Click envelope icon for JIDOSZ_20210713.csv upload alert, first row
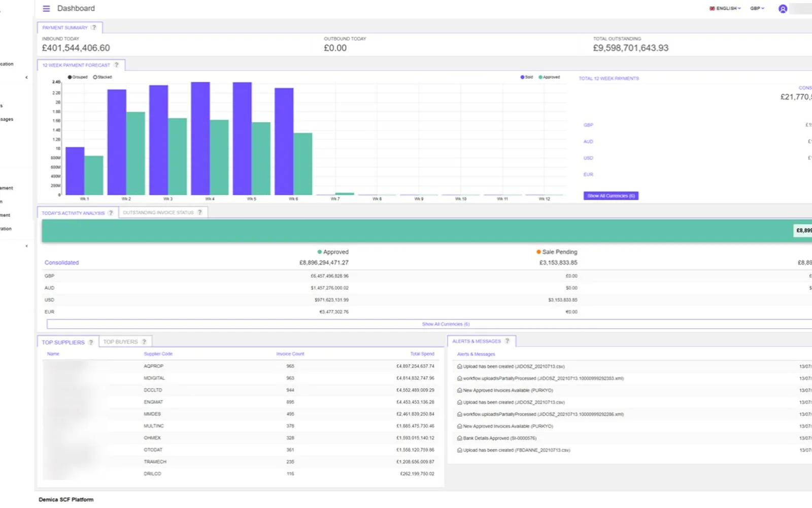 pos(460,366)
